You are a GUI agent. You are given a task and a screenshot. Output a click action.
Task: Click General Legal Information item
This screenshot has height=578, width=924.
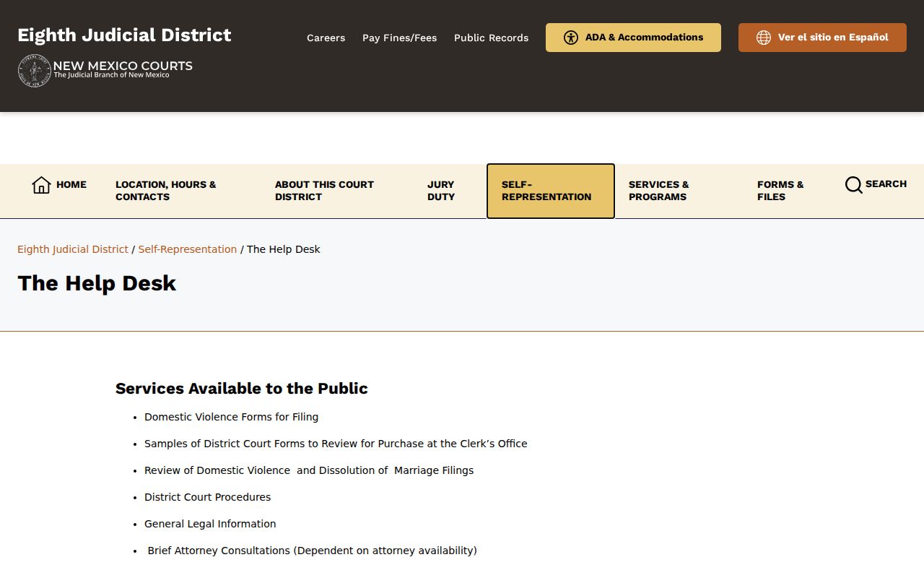tap(210, 524)
